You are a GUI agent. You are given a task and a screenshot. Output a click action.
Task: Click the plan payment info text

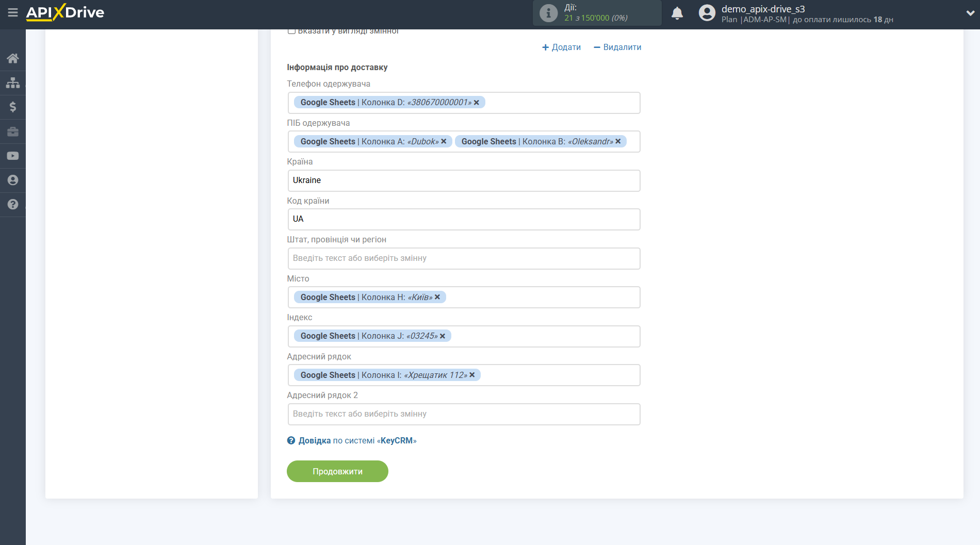pyautogui.click(x=807, y=20)
